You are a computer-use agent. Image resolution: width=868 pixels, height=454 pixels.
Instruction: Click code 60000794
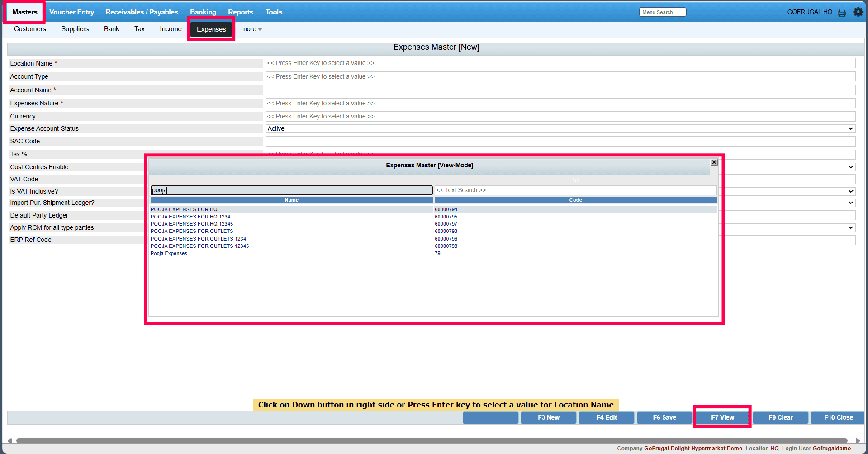click(x=446, y=209)
